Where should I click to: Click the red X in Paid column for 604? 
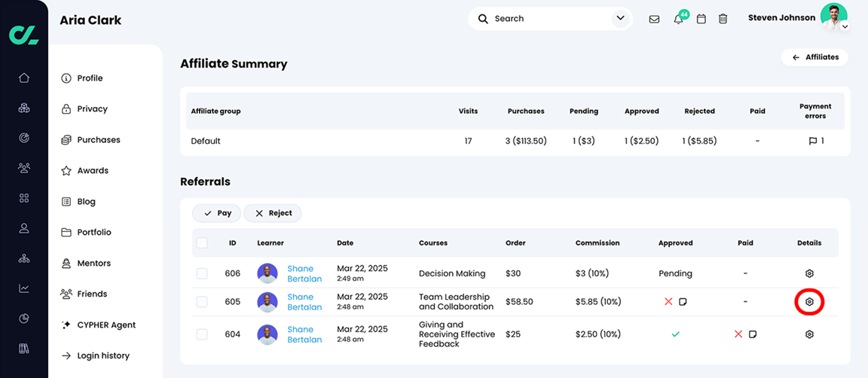point(738,334)
